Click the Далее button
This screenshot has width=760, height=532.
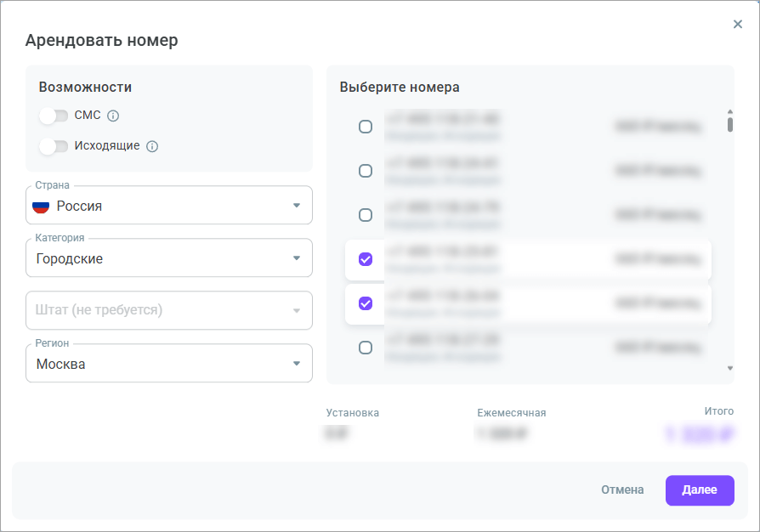700,490
